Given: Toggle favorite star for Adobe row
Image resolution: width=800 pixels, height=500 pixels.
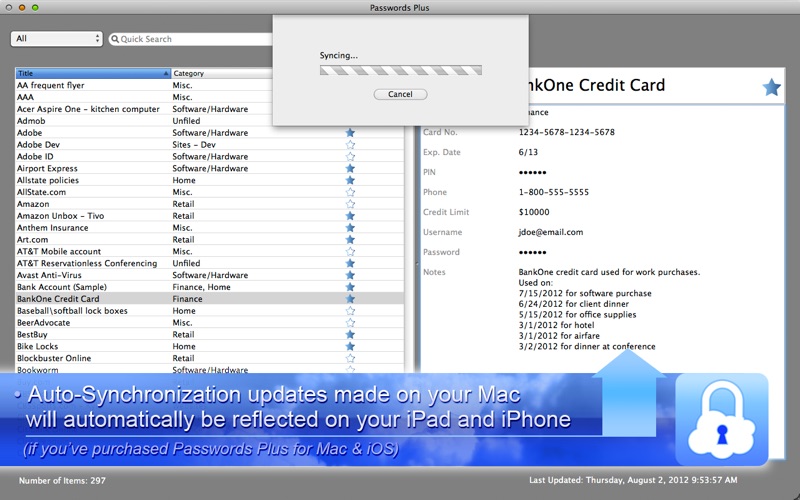Looking at the screenshot, I should point(350,133).
